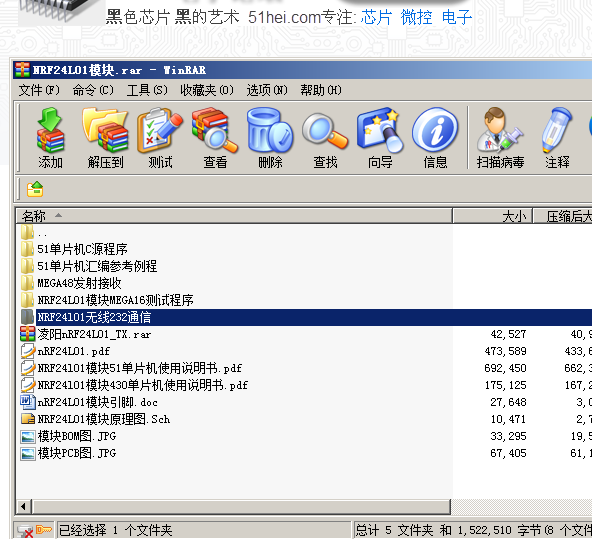Select file 模块PCB图.JPG

coord(77,453)
